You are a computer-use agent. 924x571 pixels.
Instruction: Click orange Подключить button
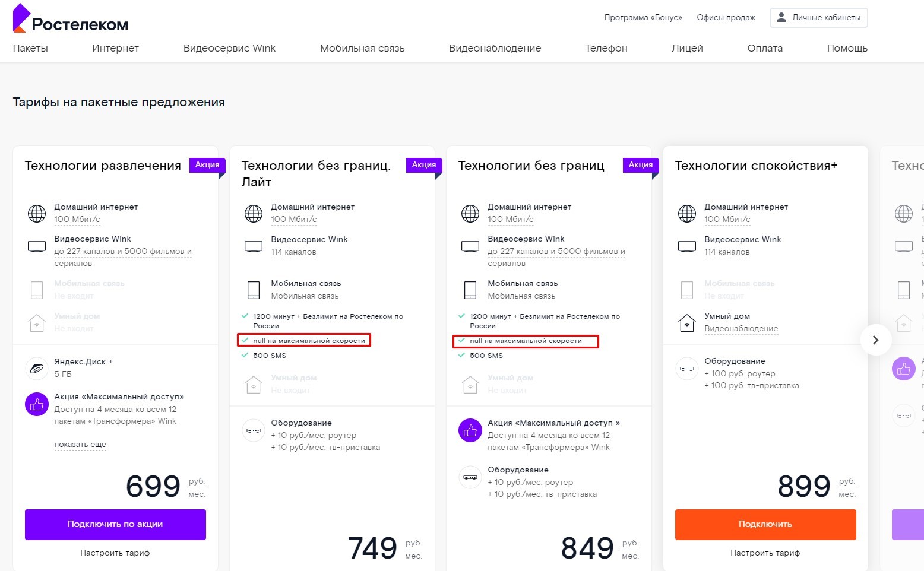pos(765,524)
